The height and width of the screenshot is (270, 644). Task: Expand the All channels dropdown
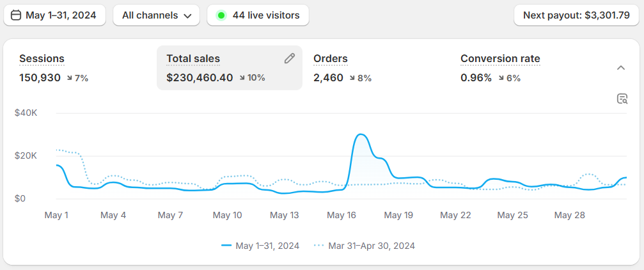tap(157, 15)
